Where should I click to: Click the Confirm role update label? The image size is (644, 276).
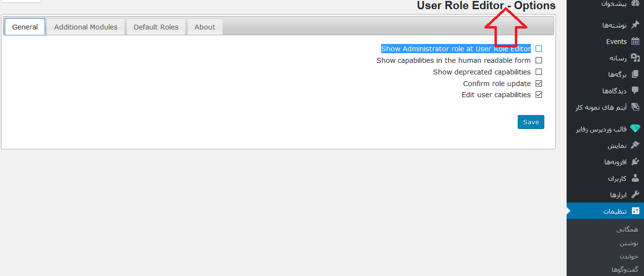(x=497, y=84)
